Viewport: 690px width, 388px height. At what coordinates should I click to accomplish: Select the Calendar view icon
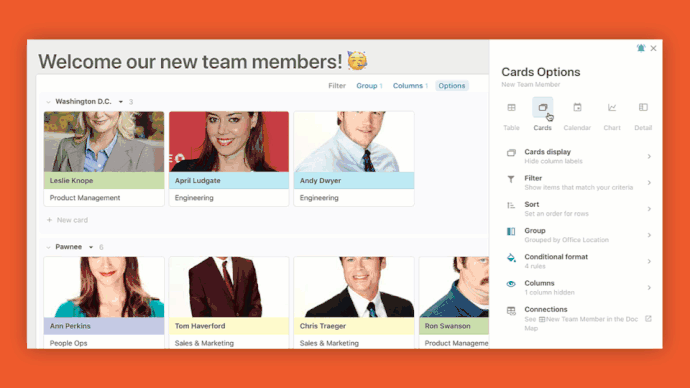[x=577, y=107]
